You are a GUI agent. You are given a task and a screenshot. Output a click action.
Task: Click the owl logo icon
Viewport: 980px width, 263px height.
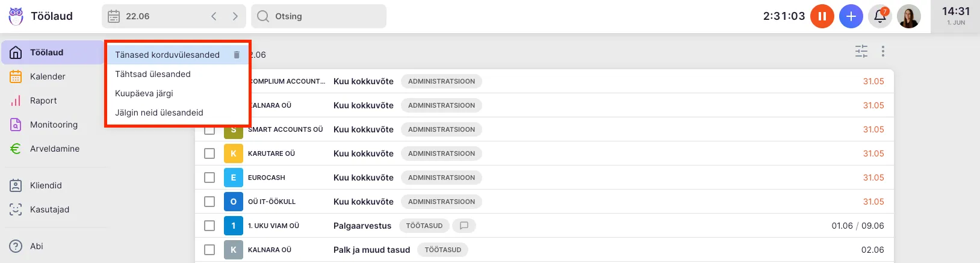click(x=16, y=16)
